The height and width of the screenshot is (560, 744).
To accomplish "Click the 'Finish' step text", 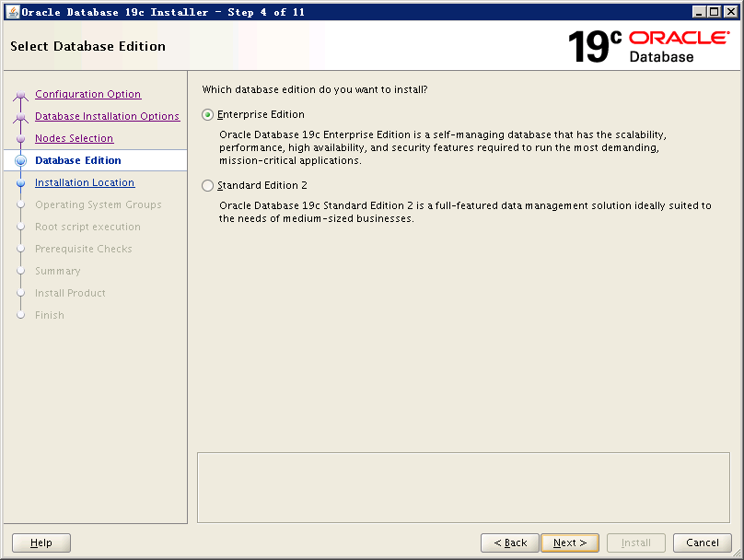I will (x=50, y=315).
